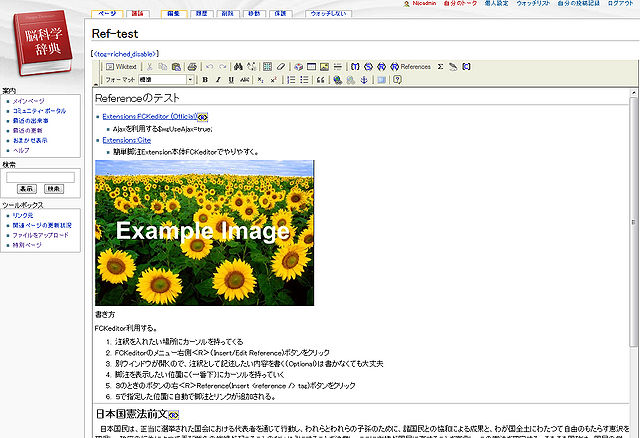Viewport: 640px width, 438px height.
Task: Open the 編集 tab
Action: coord(175,13)
